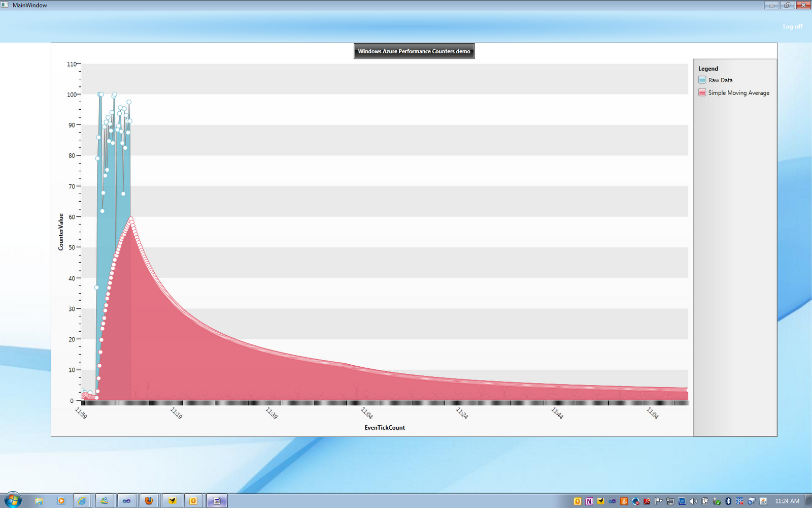The height and width of the screenshot is (508, 812).
Task: Switch to Firefox in the taskbar
Action: point(149,501)
